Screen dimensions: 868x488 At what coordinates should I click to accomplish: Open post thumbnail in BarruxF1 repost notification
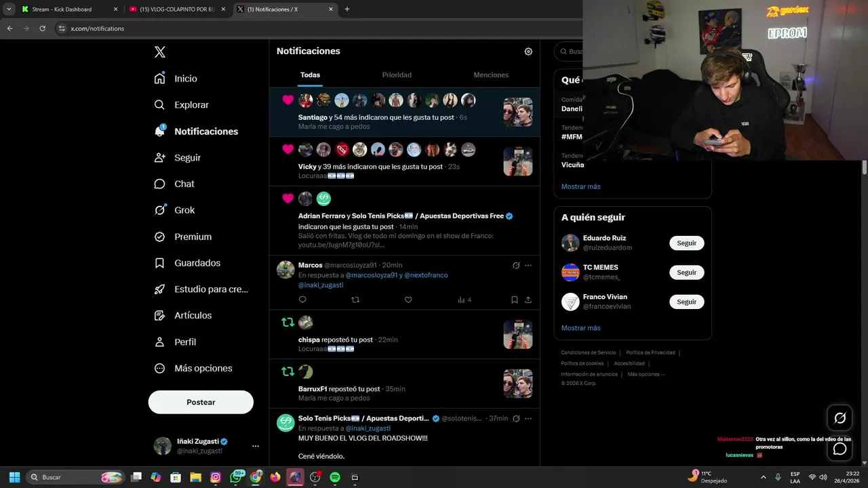pyautogui.click(x=518, y=384)
